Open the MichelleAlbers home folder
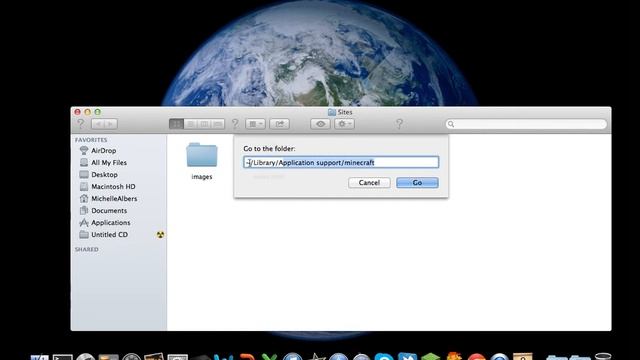Image resolution: width=640 pixels, height=360 pixels. click(x=114, y=198)
